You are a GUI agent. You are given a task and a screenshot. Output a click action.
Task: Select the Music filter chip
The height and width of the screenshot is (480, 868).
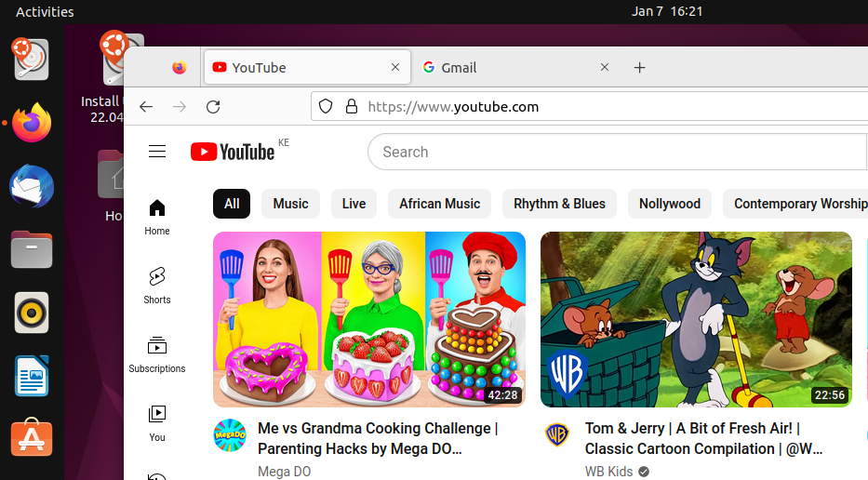pyautogui.click(x=290, y=204)
